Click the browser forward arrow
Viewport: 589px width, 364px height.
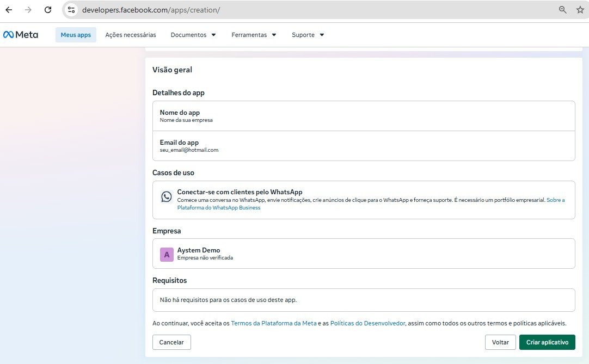click(28, 10)
